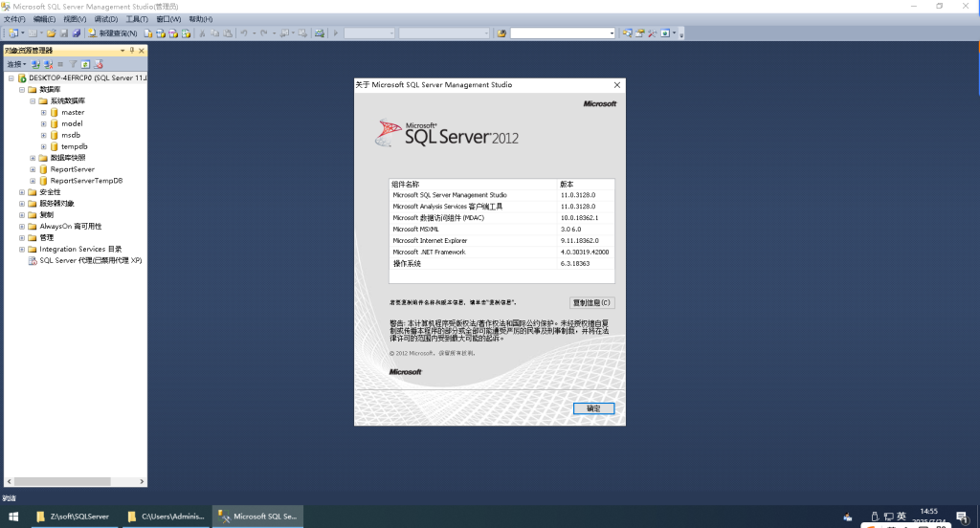Click the wrench and hammer tools icon

[x=652, y=33]
